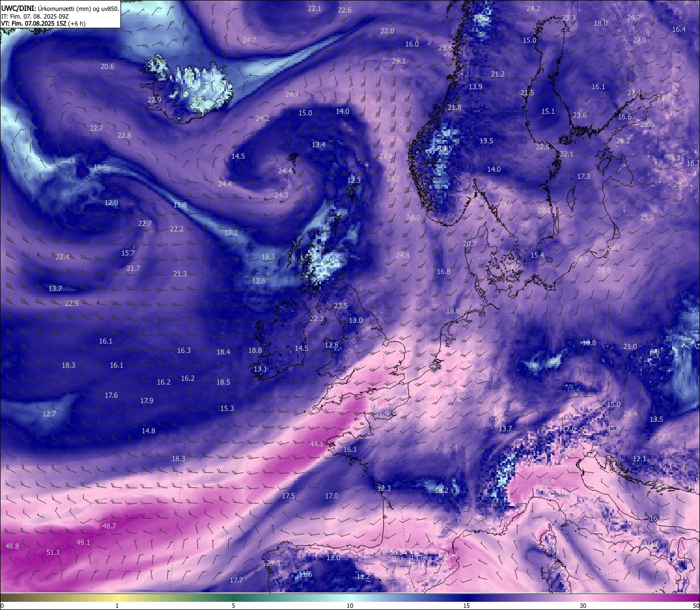The image size is (700, 610).
Task: Click the 48.8 value label
Action: pos(12,546)
